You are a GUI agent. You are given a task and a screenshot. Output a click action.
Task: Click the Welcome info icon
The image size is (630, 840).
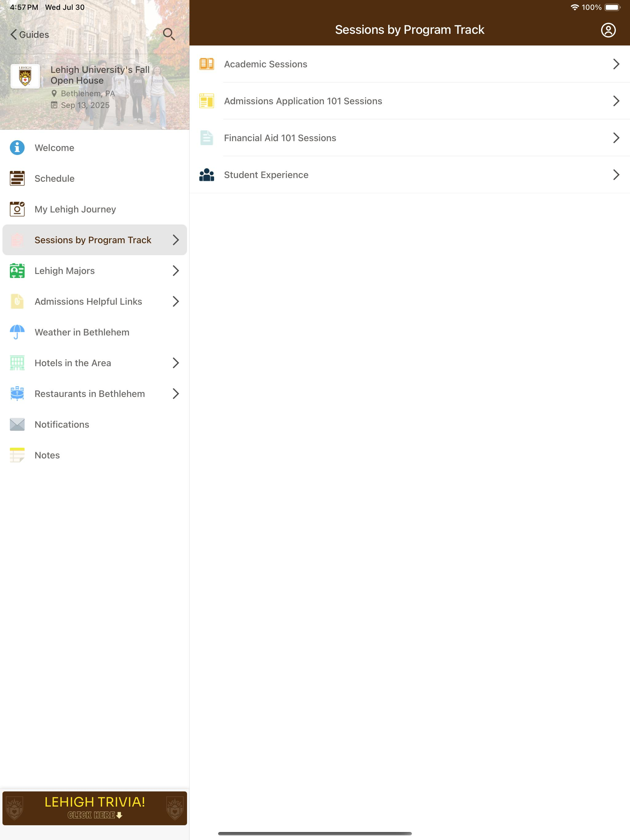coord(17,148)
